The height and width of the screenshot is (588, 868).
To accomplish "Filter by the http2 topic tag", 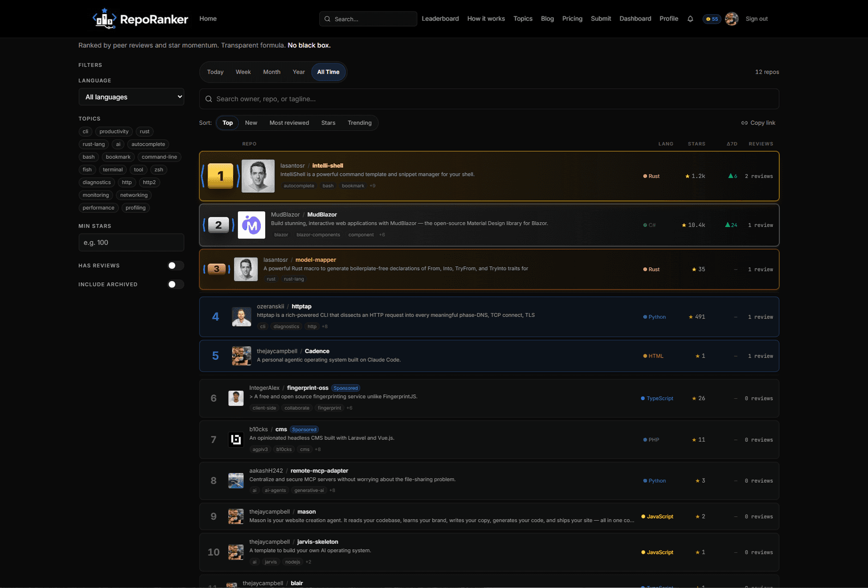I will [x=149, y=182].
